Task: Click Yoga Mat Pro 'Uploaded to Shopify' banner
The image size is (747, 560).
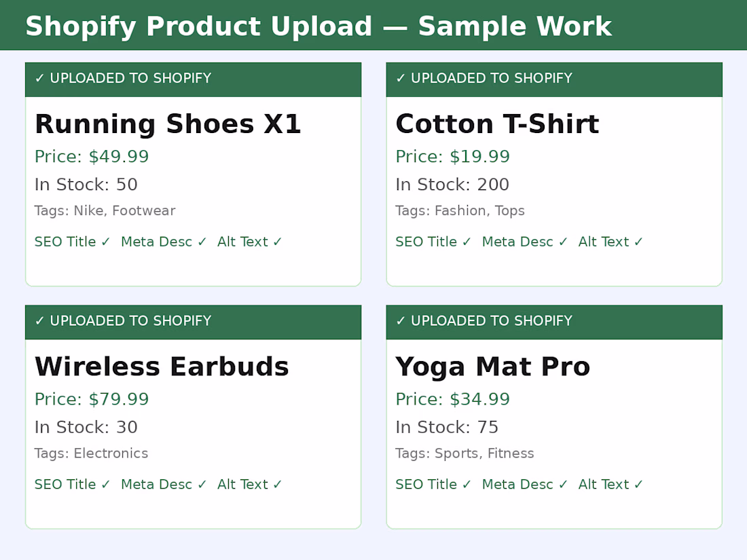Action: point(553,321)
